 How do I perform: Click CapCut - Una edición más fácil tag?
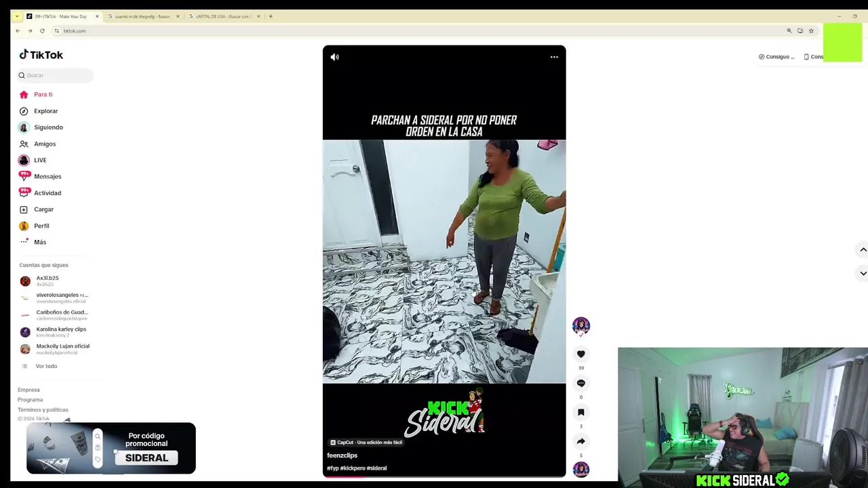366,443
